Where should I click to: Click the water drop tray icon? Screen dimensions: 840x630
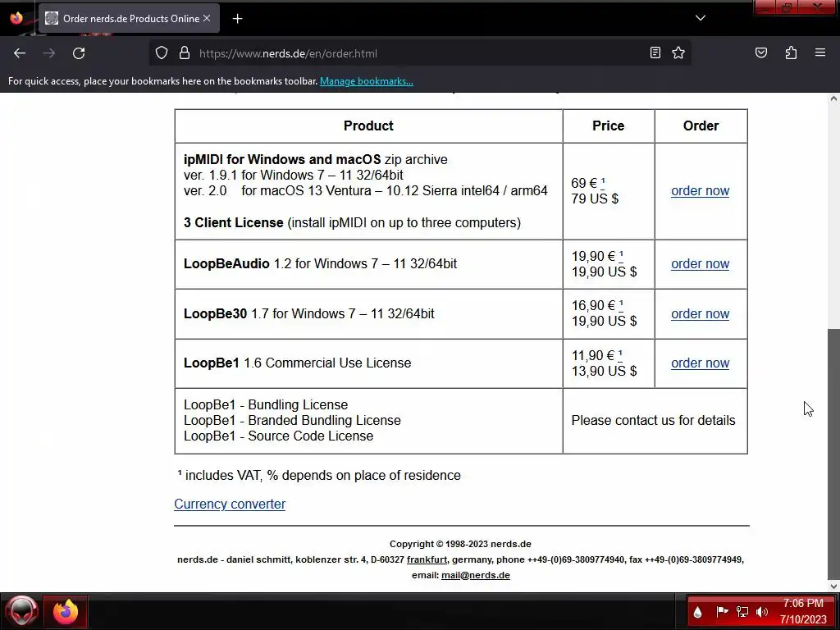[x=697, y=612]
